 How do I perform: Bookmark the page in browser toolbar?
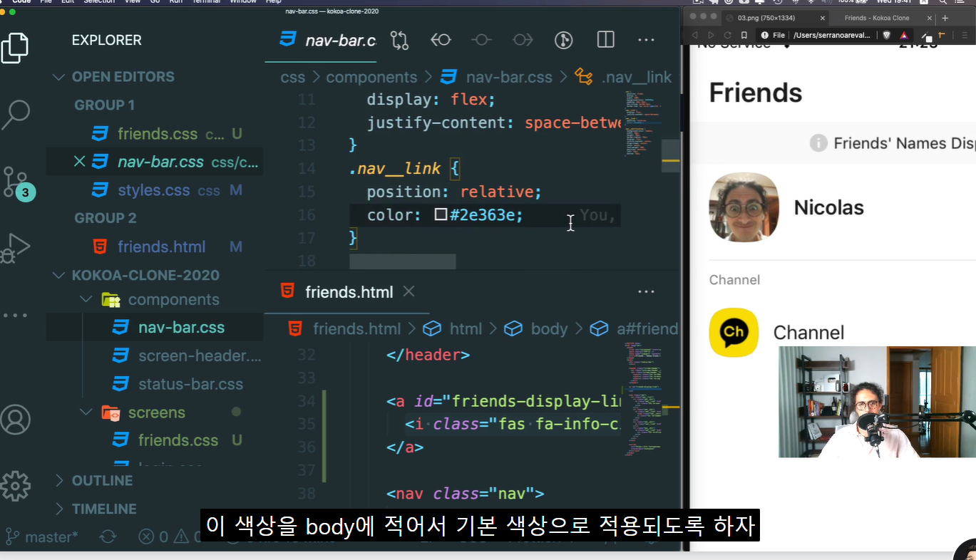point(744,35)
